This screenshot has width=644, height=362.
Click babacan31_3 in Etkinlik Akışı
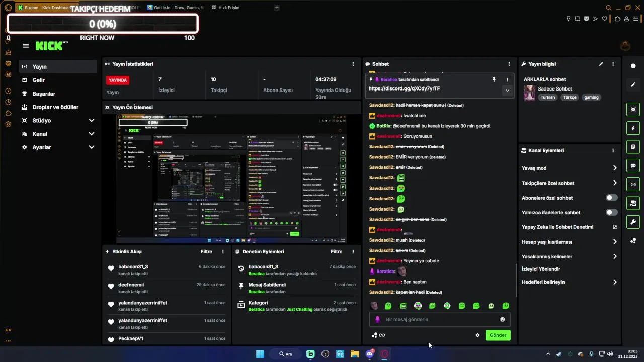click(x=133, y=267)
